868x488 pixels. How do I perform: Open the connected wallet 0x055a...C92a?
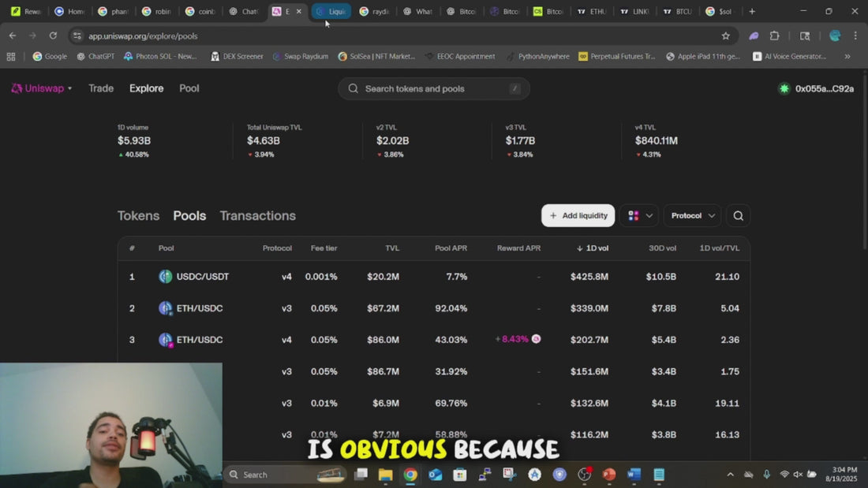(816, 89)
